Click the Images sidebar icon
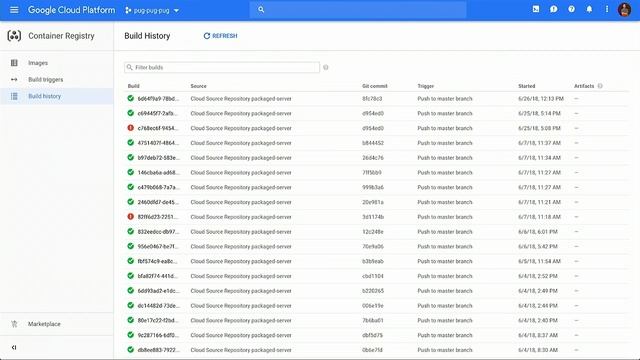Image resolution: width=640 pixels, height=360 pixels. [x=14, y=63]
